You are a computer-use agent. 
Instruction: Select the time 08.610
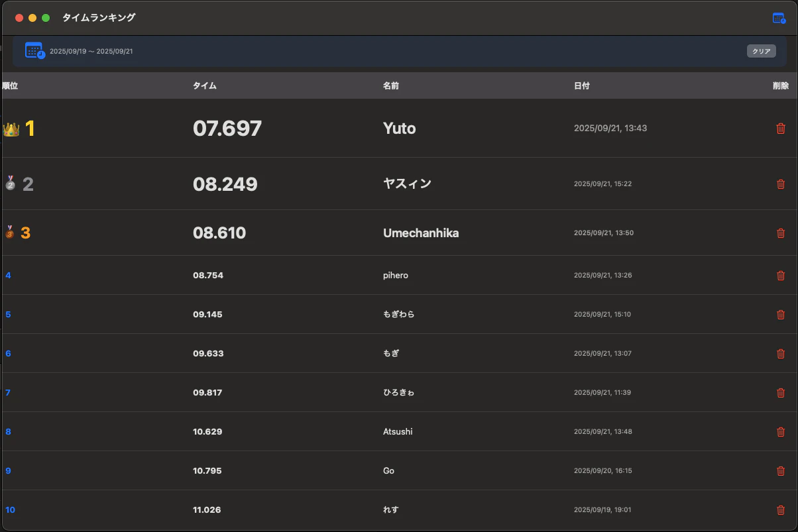click(x=219, y=233)
